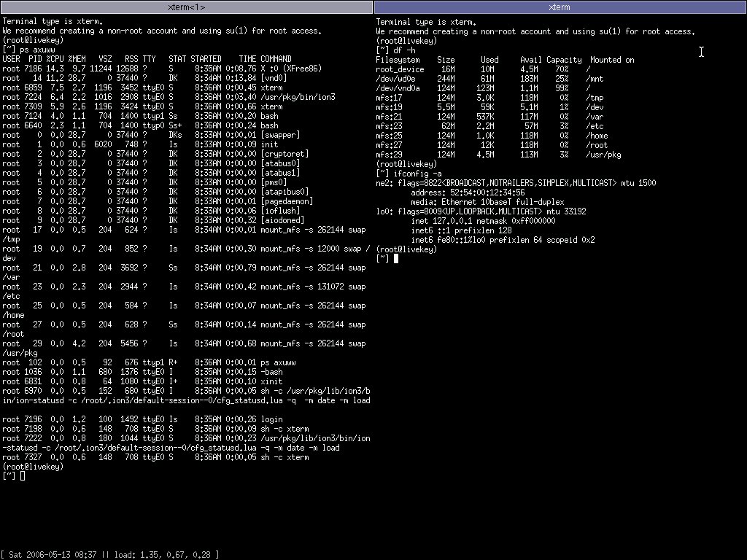Viewport: 747px width, 560px height.
Task: Activate the right xterm title tab
Action: point(560,7)
